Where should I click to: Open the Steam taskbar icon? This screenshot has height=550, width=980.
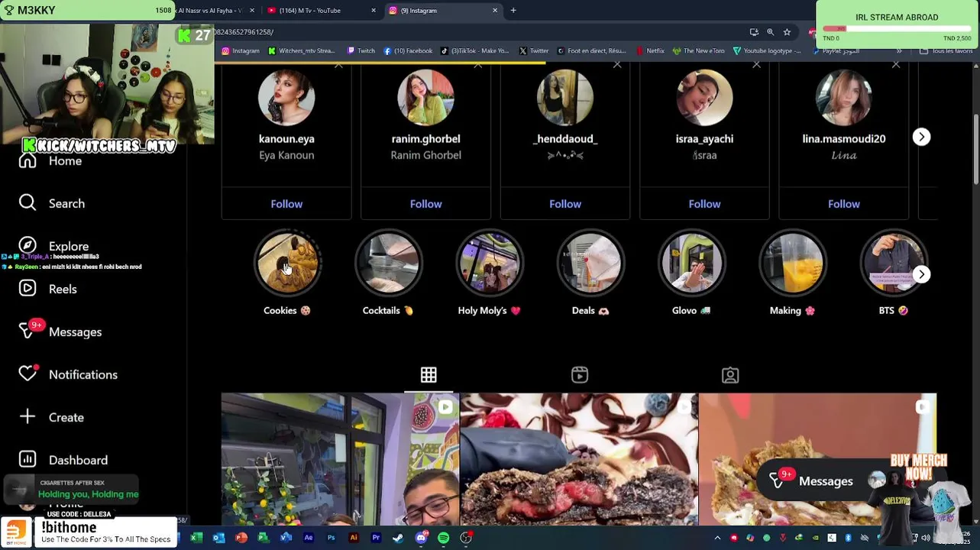click(x=398, y=538)
